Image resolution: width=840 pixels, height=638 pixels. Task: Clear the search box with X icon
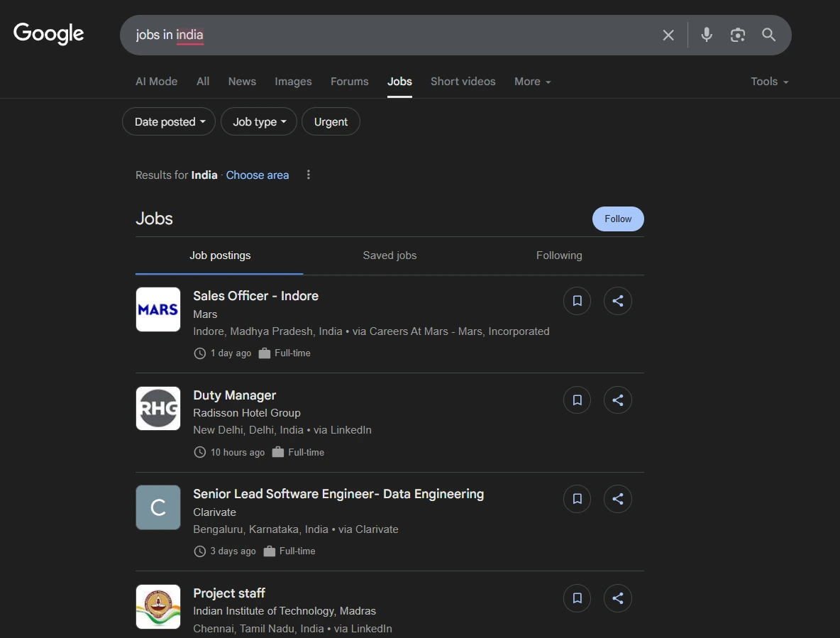668,35
